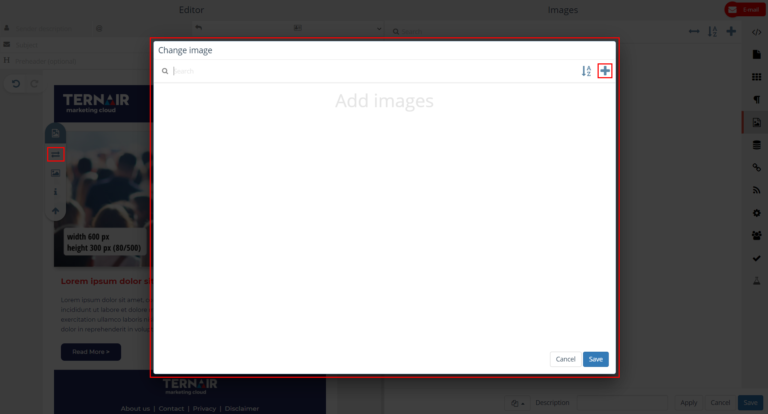Click the About us footer link

[x=135, y=409]
